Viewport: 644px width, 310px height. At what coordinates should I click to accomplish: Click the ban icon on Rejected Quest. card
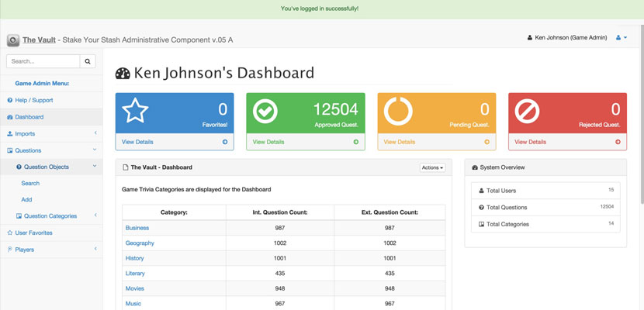pyautogui.click(x=528, y=111)
